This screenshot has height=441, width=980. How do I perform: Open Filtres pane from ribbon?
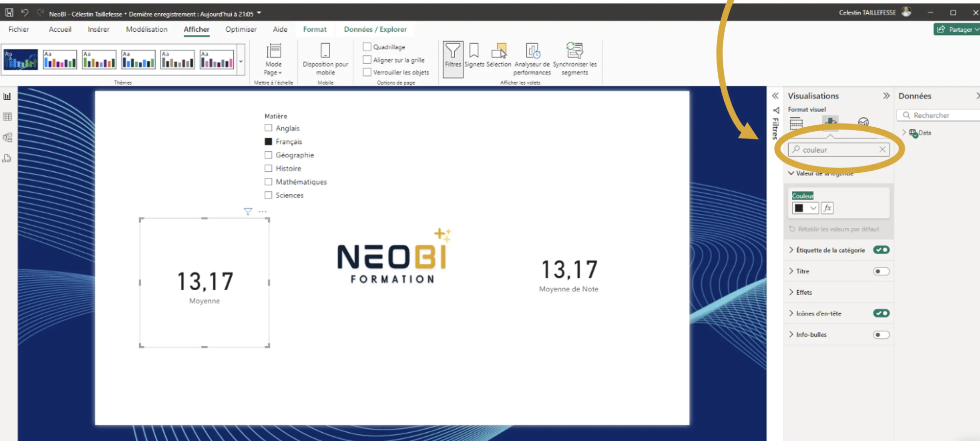point(453,59)
